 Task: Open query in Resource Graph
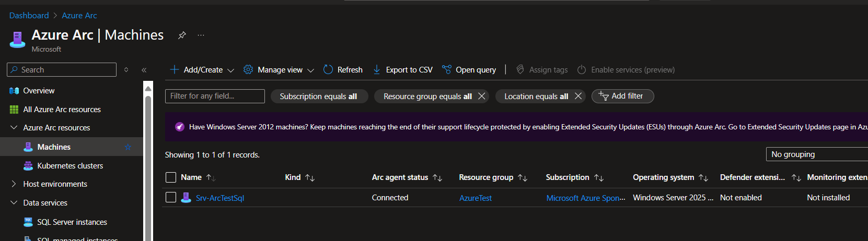click(x=469, y=70)
